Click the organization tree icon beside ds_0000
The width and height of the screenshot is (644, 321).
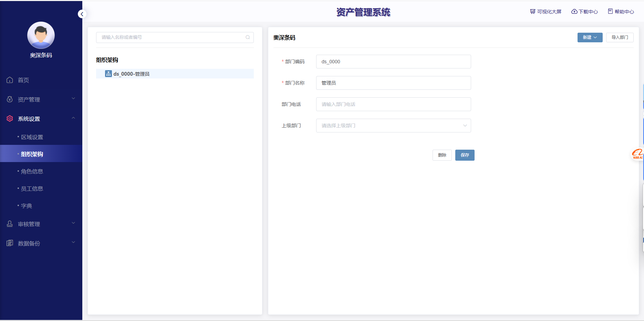click(108, 74)
